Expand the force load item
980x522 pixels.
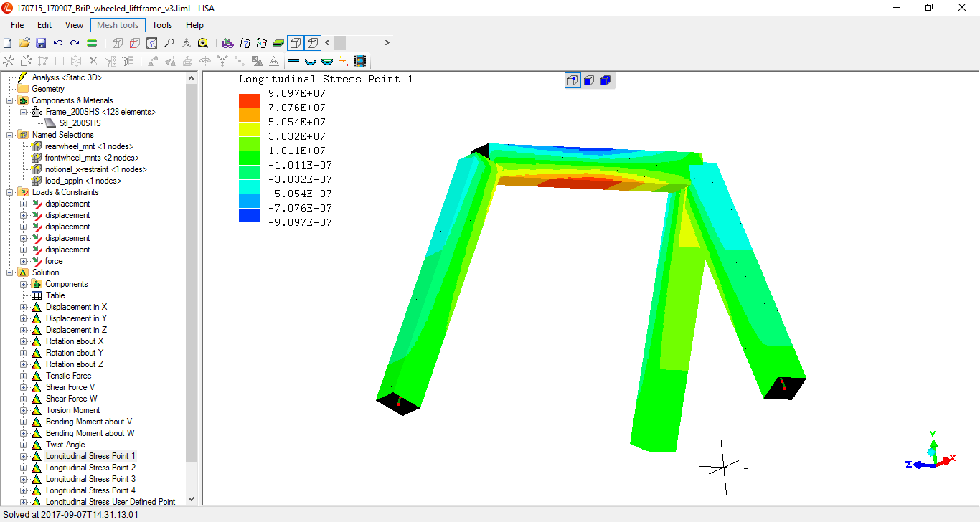pos(24,261)
